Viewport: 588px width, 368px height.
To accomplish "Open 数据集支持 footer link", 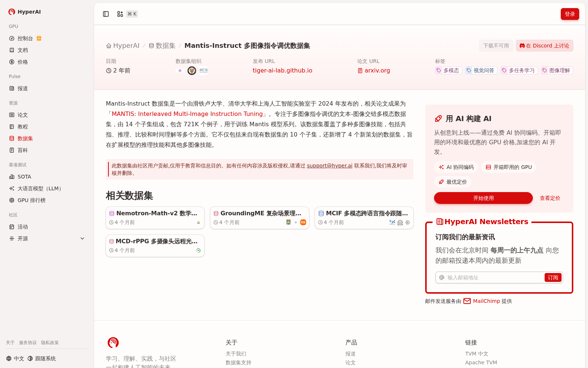I will coord(239,362).
